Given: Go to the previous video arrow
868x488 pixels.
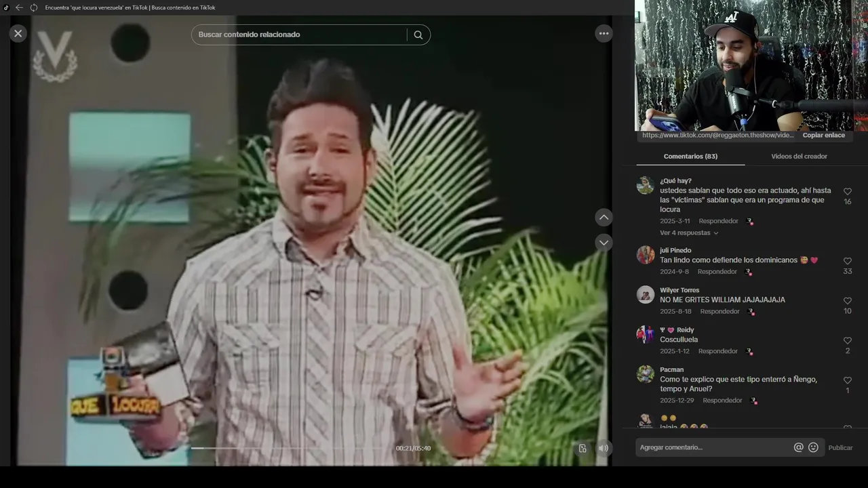Looking at the screenshot, I should click(604, 218).
